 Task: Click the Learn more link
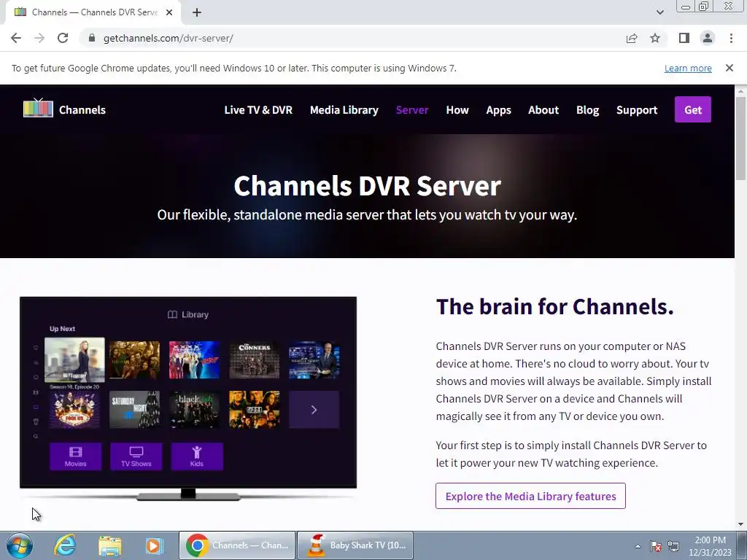pos(688,68)
